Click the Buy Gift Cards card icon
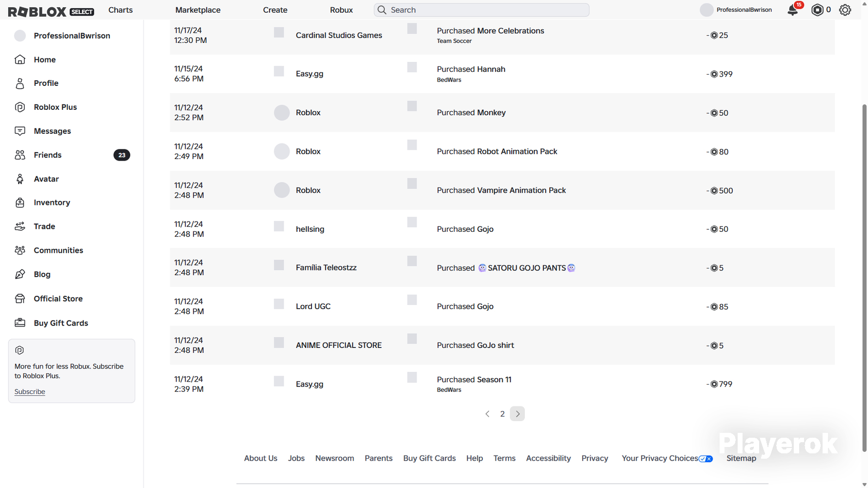868x488 pixels. 20,323
